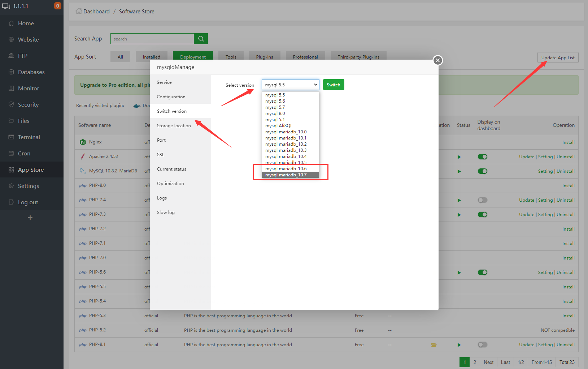Open folder icon in PHP-8.1 row
The height and width of the screenshot is (369, 588).
tap(434, 345)
